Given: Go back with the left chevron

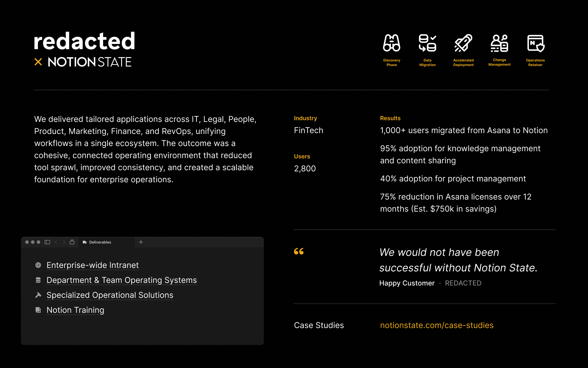Looking at the screenshot, I should (56, 242).
